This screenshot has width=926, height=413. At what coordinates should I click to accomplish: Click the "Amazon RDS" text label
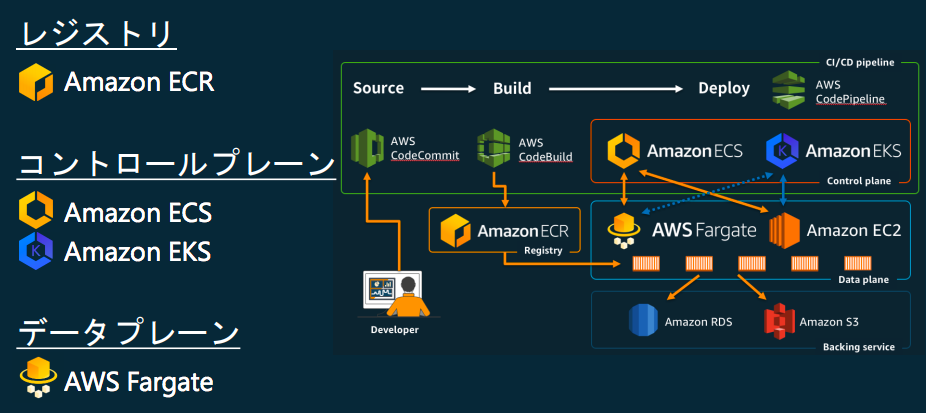click(x=698, y=322)
